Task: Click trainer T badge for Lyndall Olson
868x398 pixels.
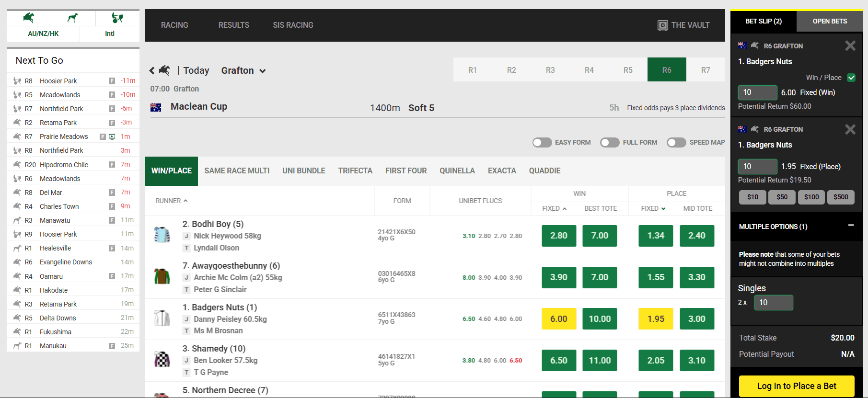Action: [186, 248]
